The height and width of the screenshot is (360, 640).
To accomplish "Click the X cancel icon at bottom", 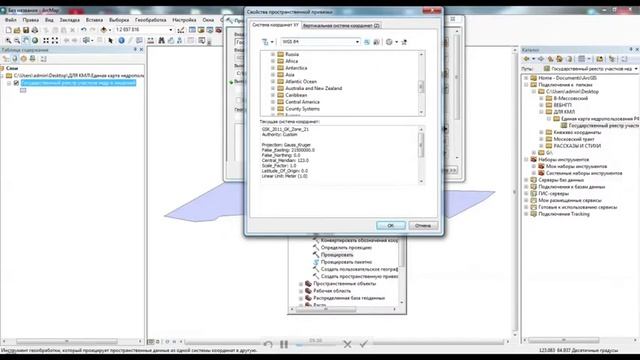I will (x=347, y=344).
